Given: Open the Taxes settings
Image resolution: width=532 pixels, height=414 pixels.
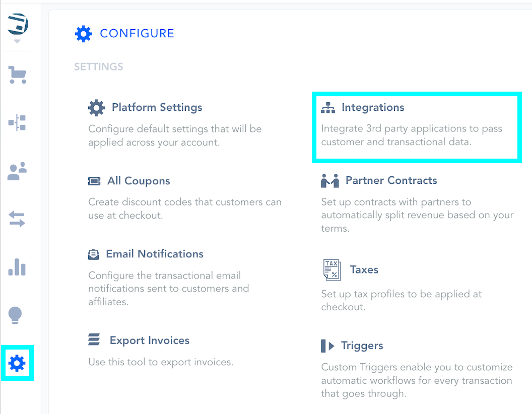Looking at the screenshot, I should pos(364,269).
